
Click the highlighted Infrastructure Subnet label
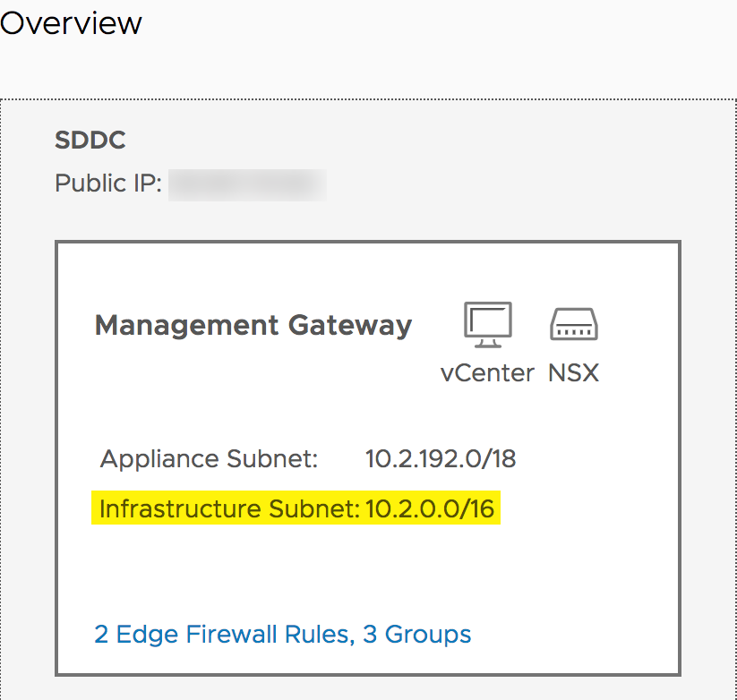[x=229, y=509]
